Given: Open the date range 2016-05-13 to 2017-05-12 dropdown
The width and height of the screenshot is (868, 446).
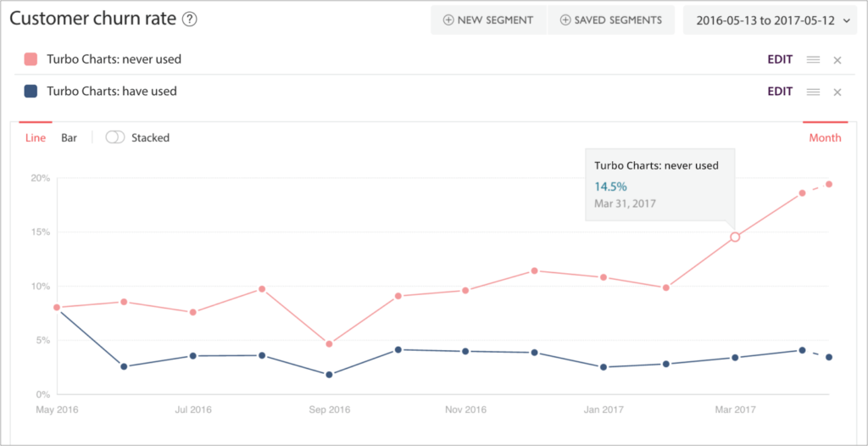Looking at the screenshot, I should point(770,20).
